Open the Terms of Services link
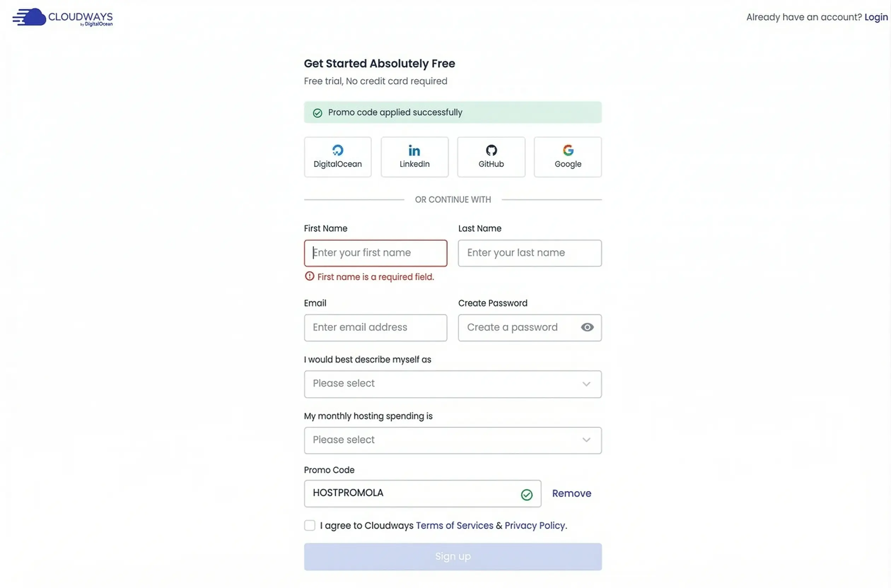This screenshot has width=891, height=588. click(454, 525)
